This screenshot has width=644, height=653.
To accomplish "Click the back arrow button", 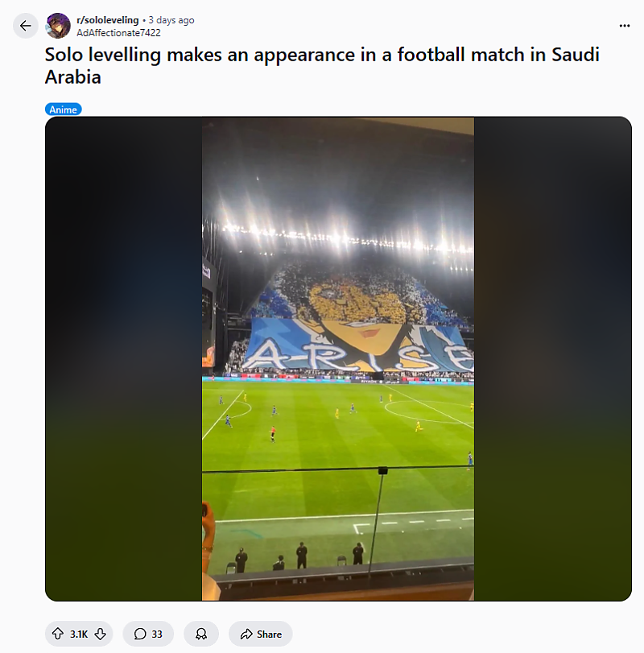I will coord(26,26).
